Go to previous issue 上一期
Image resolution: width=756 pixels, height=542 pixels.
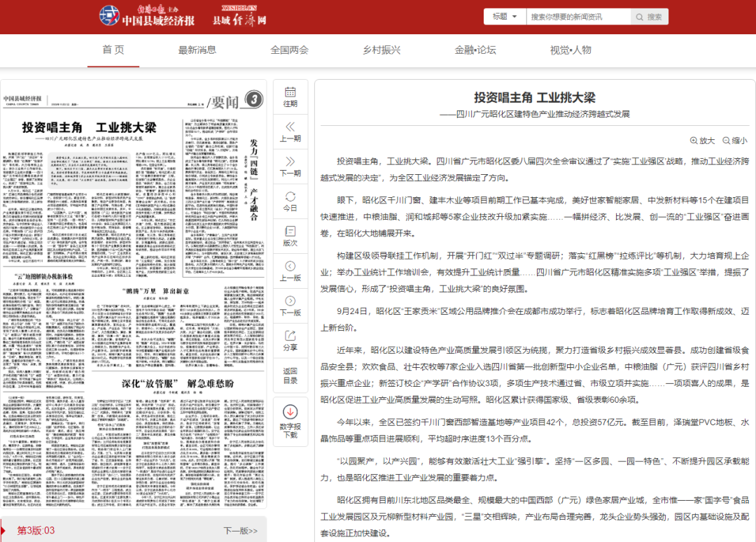(x=290, y=132)
